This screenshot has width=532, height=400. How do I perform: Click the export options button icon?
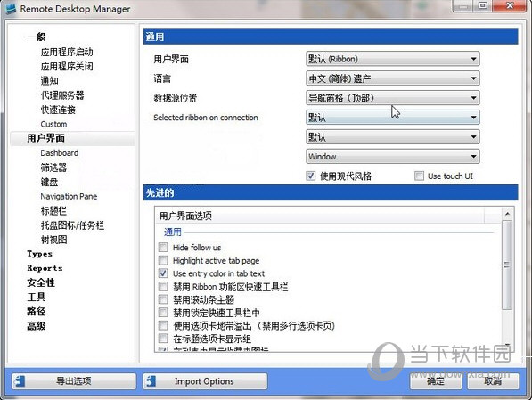click(20, 381)
